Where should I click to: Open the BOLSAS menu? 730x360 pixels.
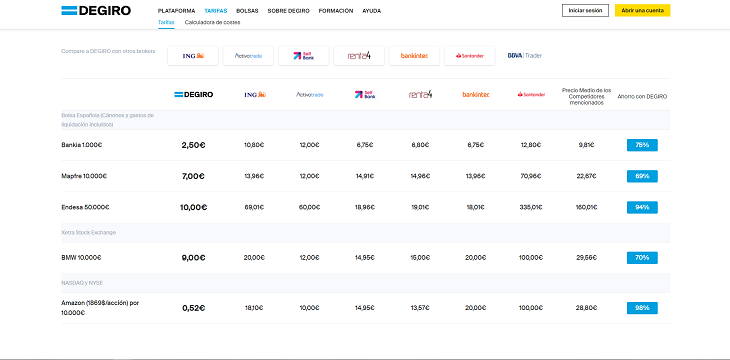pyautogui.click(x=247, y=11)
